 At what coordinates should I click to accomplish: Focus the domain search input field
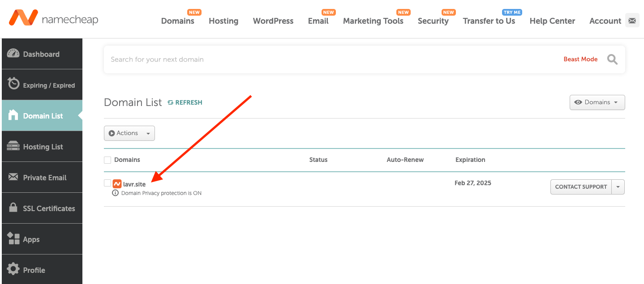313,59
